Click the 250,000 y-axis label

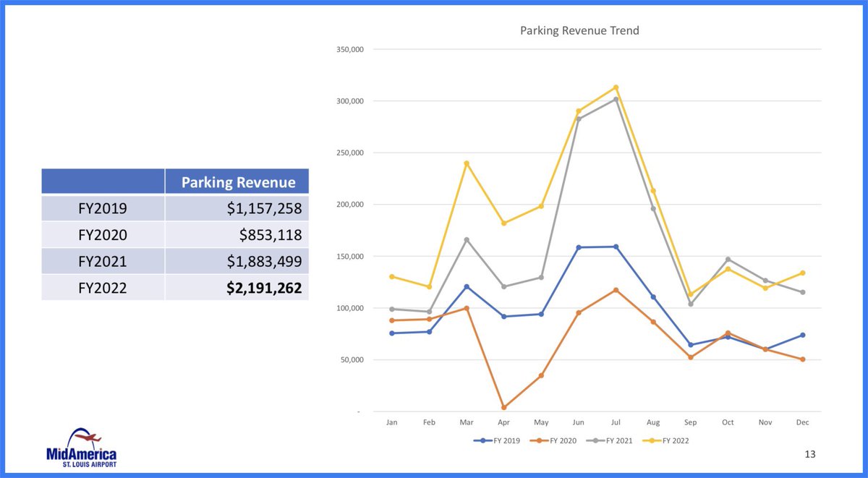coord(349,153)
